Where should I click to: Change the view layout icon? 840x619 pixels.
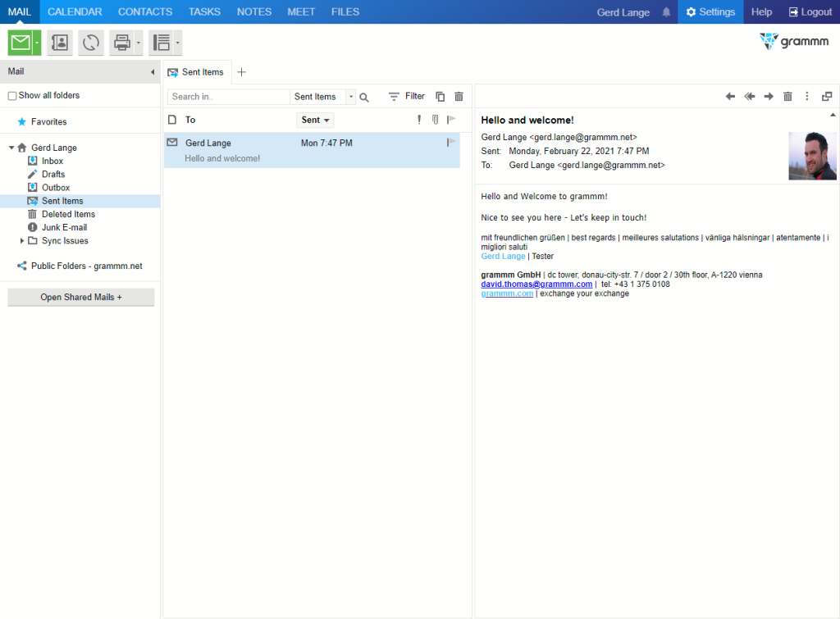[162, 43]
